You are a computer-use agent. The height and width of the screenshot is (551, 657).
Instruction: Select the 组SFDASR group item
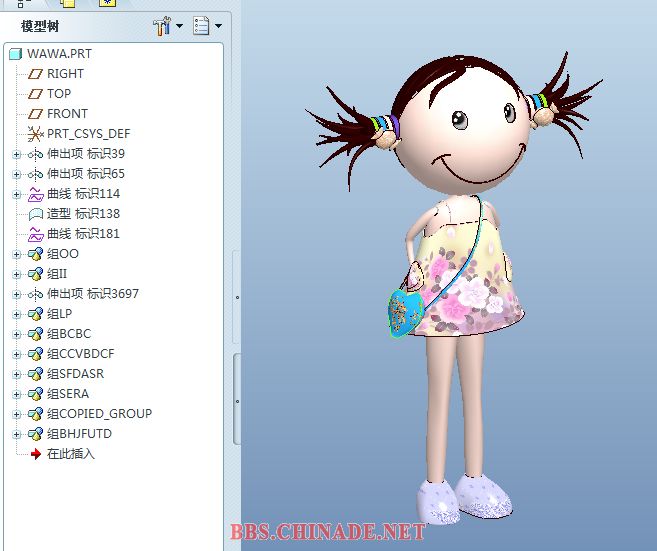tap(75, 374)
